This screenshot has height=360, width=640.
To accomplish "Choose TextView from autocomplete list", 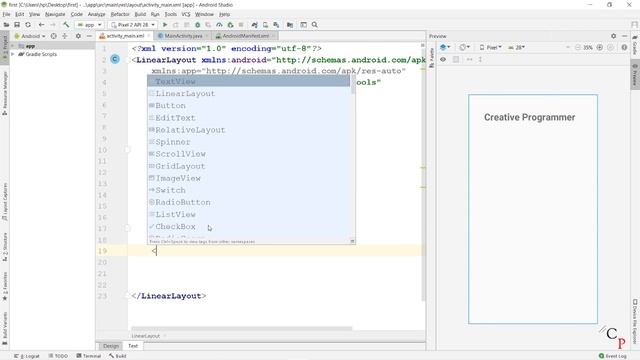I will (x=249, y=82).
